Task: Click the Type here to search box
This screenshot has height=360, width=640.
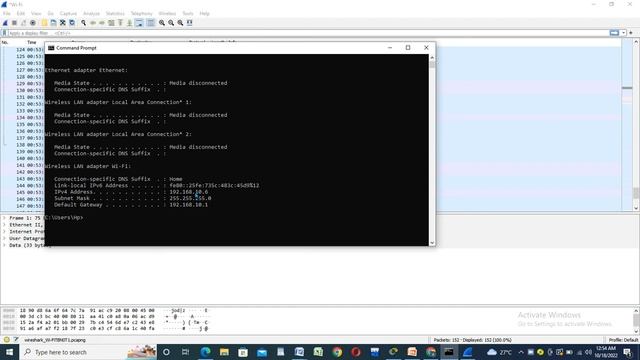Action: pos(88,352)
